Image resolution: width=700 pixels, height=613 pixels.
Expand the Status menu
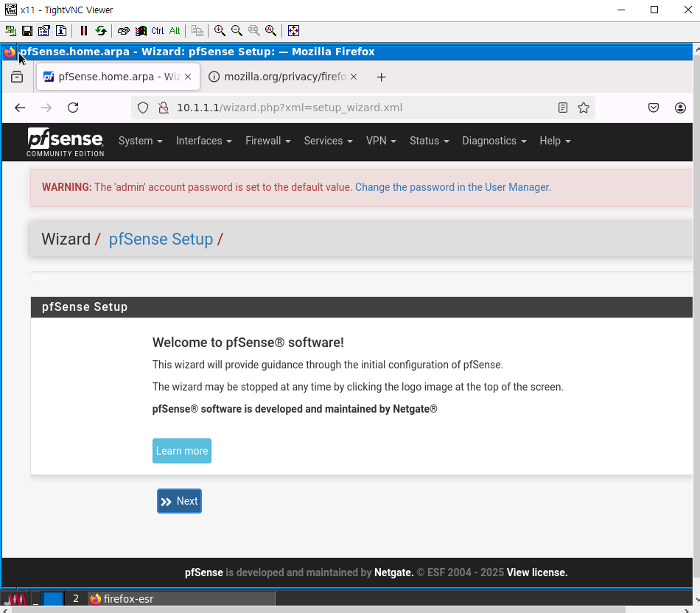point(429,141)
